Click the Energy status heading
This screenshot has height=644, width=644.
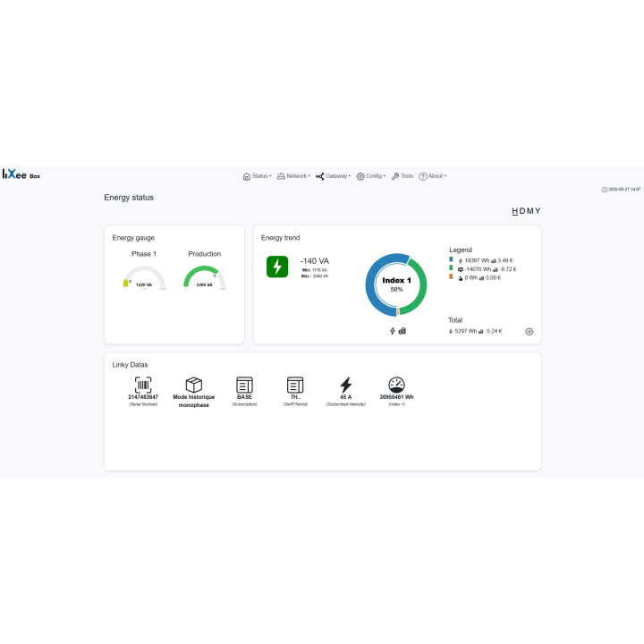tap(129, 198)
